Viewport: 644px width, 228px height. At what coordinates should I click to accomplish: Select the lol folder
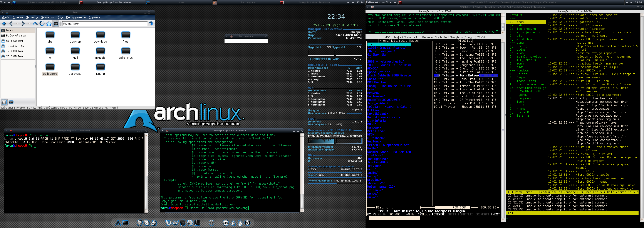(50, 53)
